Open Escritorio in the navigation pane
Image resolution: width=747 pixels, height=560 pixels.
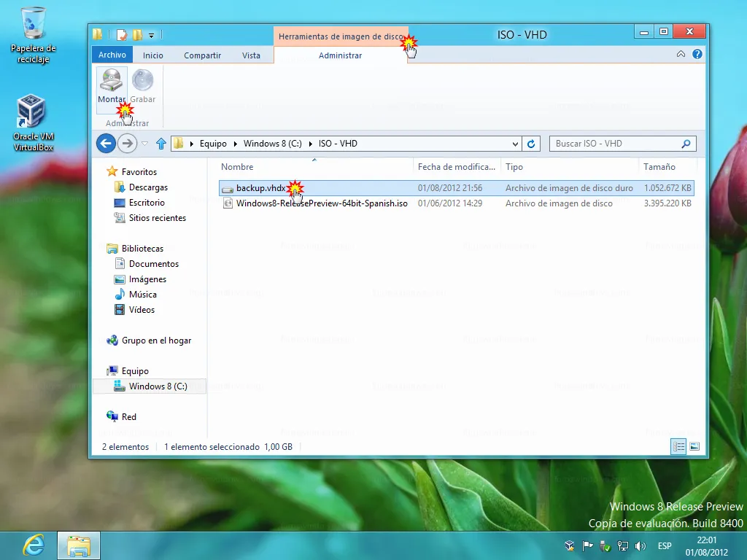(147, 203)
